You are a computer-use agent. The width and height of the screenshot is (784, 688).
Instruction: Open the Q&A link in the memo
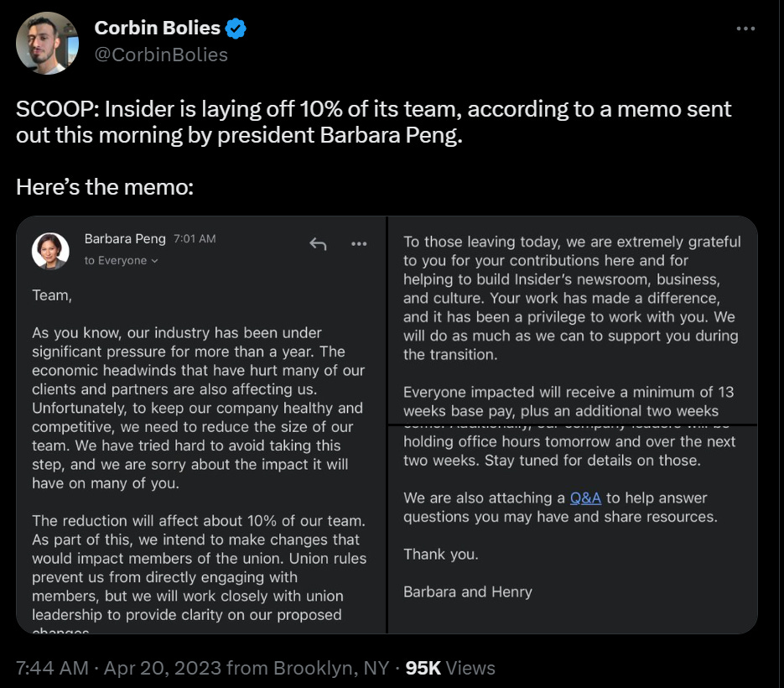click(585, 498)
